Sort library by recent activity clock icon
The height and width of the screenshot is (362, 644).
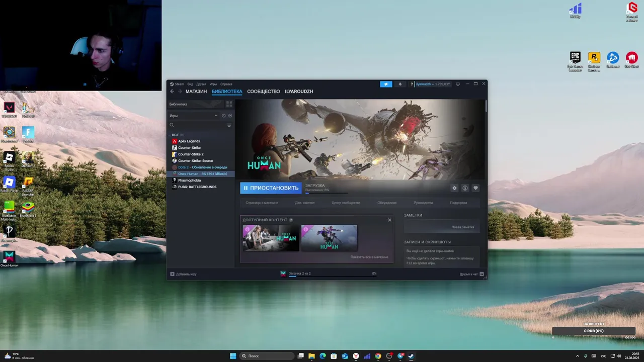coord(224,116)
